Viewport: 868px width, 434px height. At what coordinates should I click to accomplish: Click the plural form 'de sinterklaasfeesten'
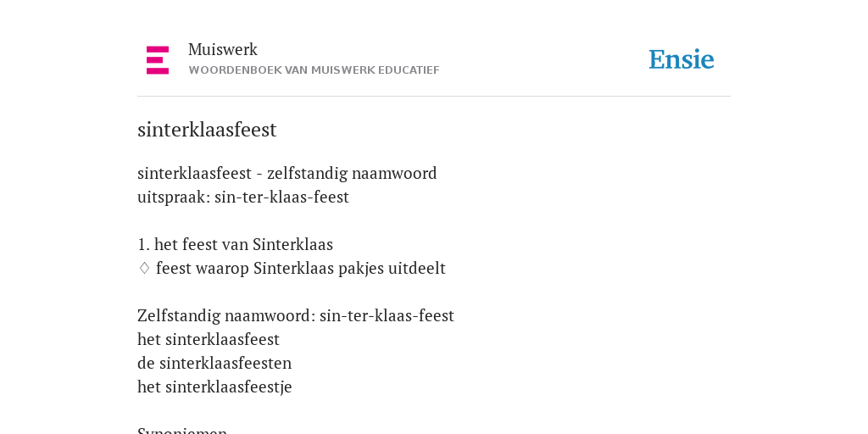[214, 363]
